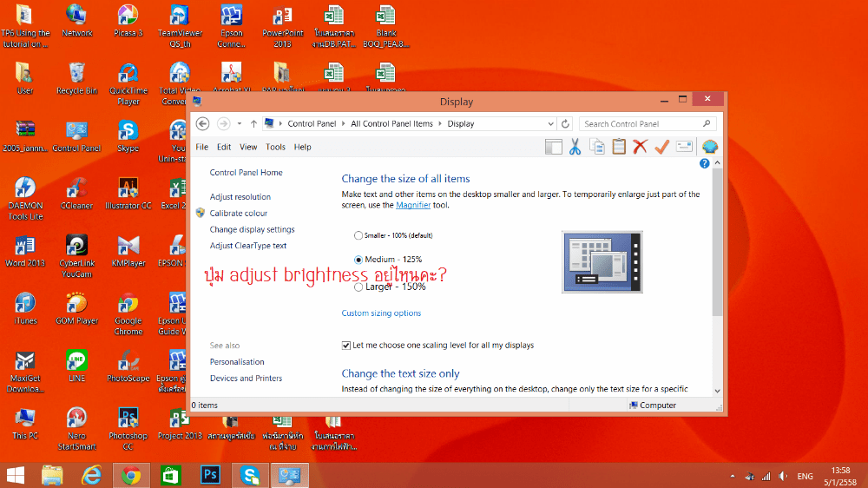Image resolution: width=868 pixels, height=488 pixels.
Task: Click the Forward navigation arrow
Action: [x=223, y=123]
